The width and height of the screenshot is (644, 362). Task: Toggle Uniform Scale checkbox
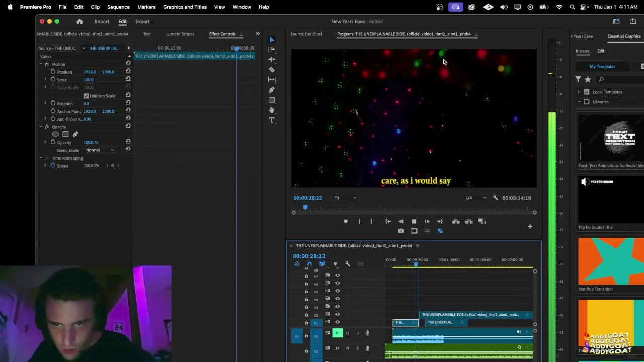86,96
